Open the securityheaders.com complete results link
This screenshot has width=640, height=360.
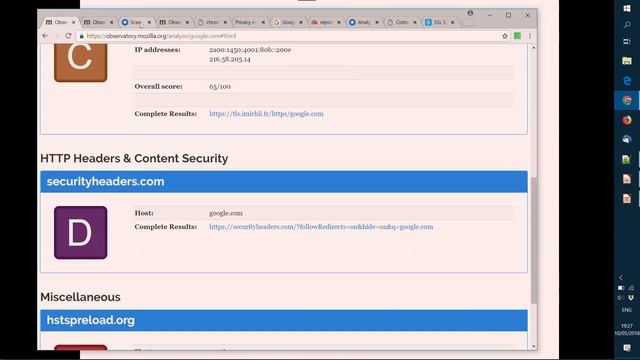(x=321, y=227)
